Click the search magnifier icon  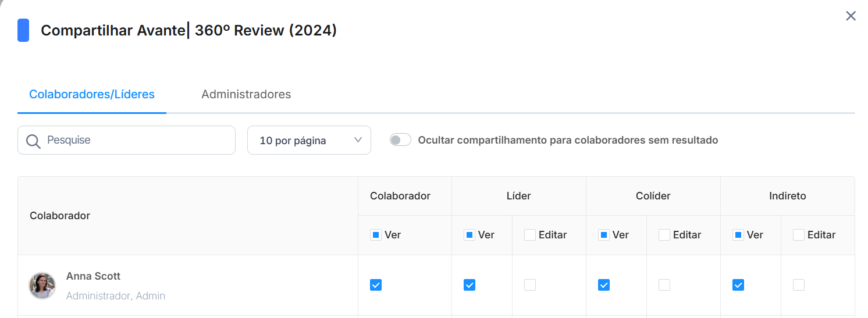coord(33,141)
